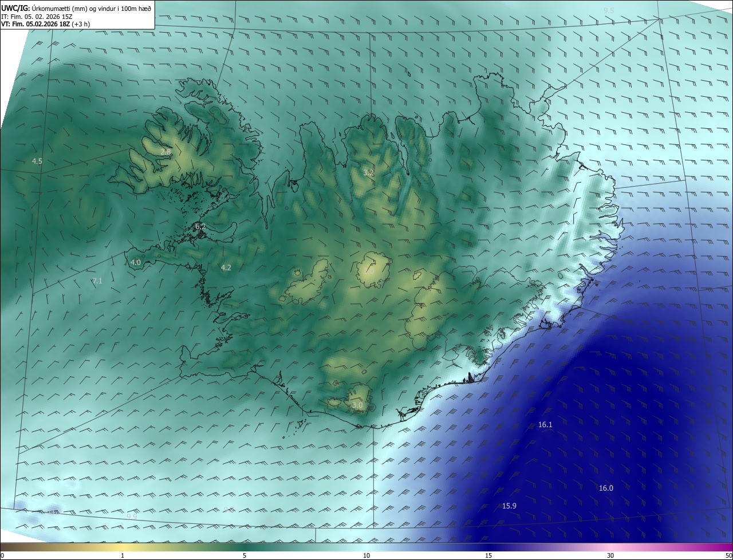Click the title text 'Úrkomumætti (mm) og vindur í 100m hæð'

(91, 8)
